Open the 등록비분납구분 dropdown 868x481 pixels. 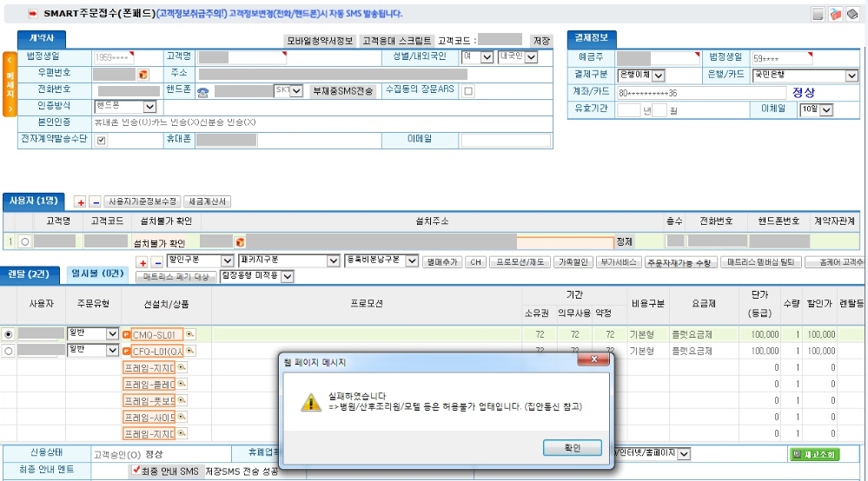pos(381,260)
